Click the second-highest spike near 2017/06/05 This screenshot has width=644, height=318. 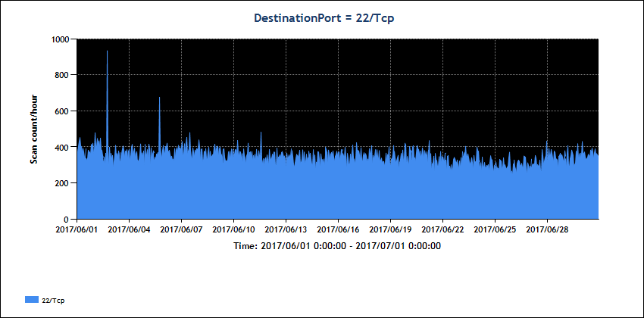(159, 98)
